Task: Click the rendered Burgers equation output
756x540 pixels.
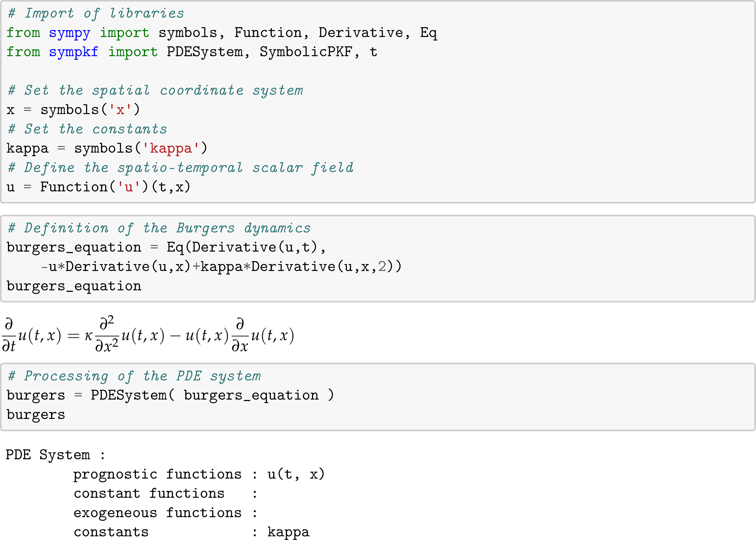Action: pos(148,335)
